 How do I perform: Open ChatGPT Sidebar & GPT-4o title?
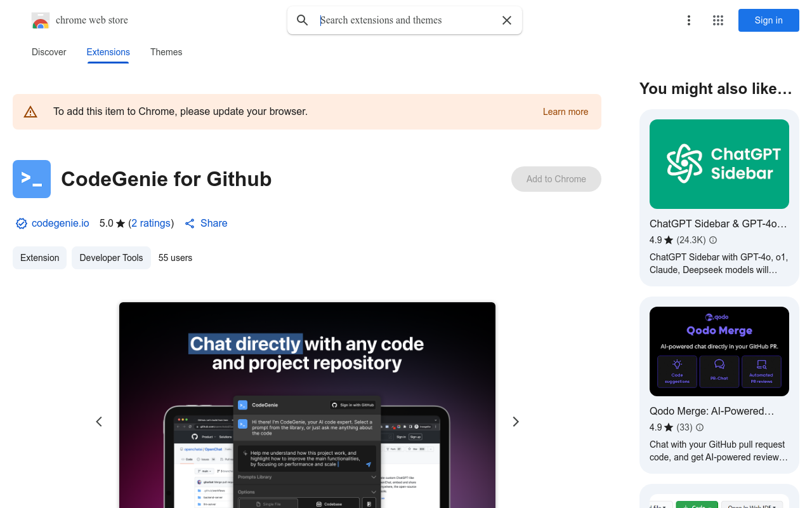pos(718,224)
